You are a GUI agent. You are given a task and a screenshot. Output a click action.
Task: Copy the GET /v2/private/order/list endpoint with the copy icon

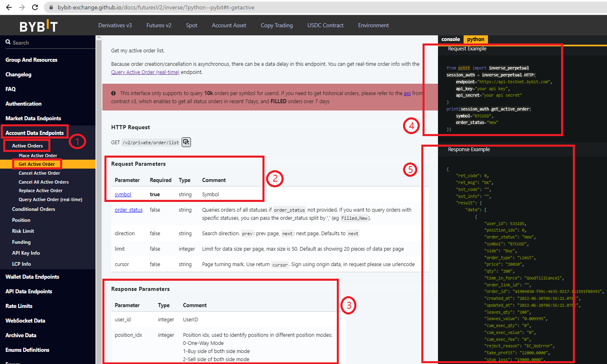(186, 142)
